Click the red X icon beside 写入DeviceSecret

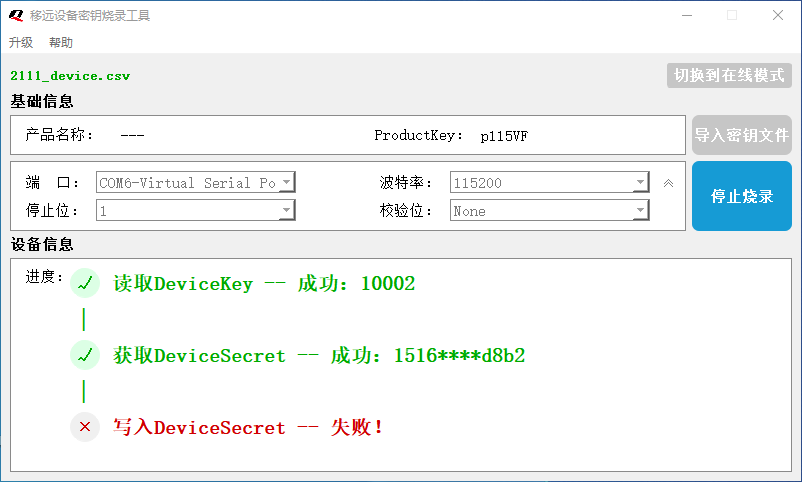coord(85,427)
